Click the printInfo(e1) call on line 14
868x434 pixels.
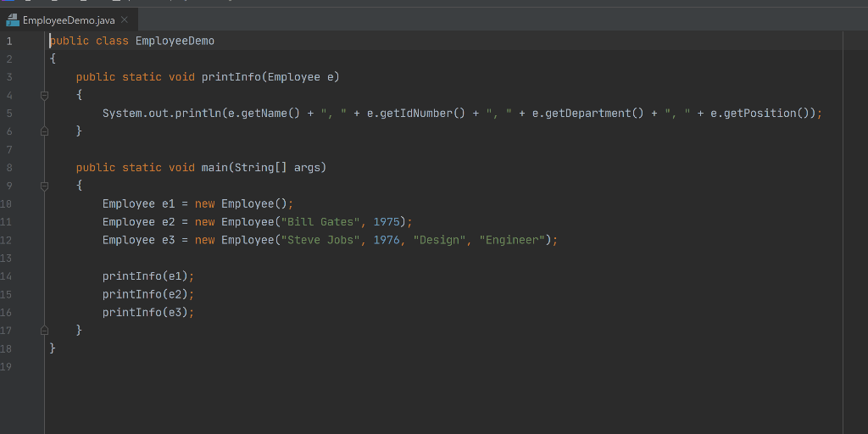145,276
